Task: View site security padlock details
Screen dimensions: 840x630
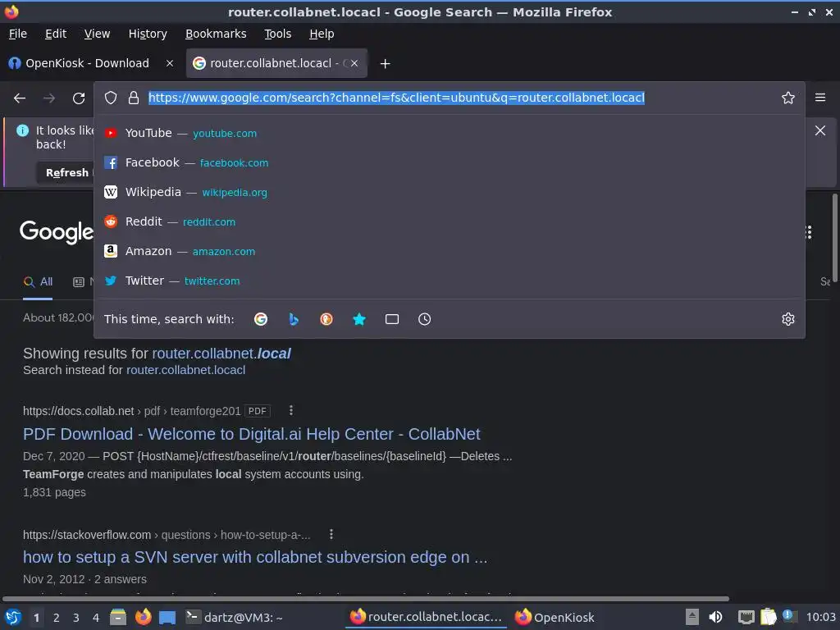Action: click(x=134, y=98)
